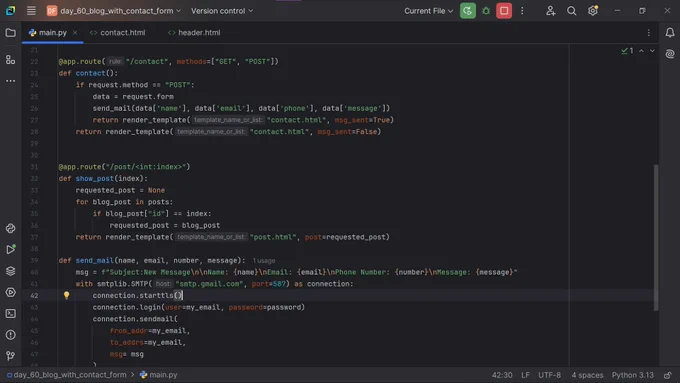Click the 'requested_post = None' line
The width and height of the screenshot is (680, 383).
(x=120, y=190)
